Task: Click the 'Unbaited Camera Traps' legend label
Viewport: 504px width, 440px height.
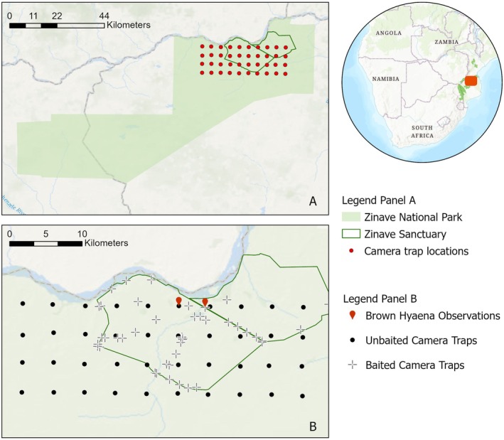Action: (421, 340)
